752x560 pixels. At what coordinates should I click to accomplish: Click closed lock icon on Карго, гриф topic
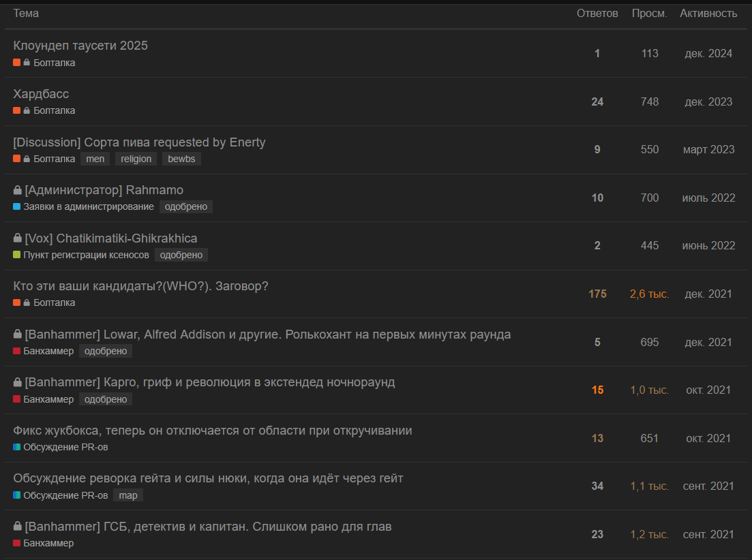pyautogui.click(x=17, y=382)
